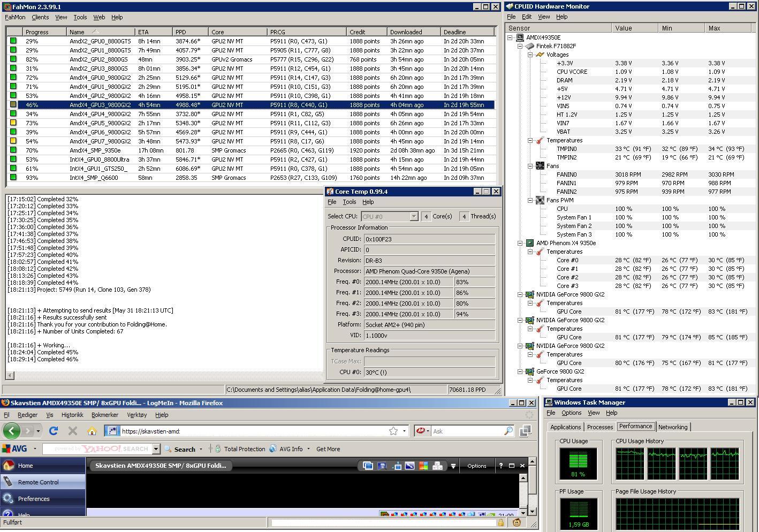Click the Ask search input field
The height and width of the screenshot is (532, 759).
pyautogui.click(x=466, y=431)
